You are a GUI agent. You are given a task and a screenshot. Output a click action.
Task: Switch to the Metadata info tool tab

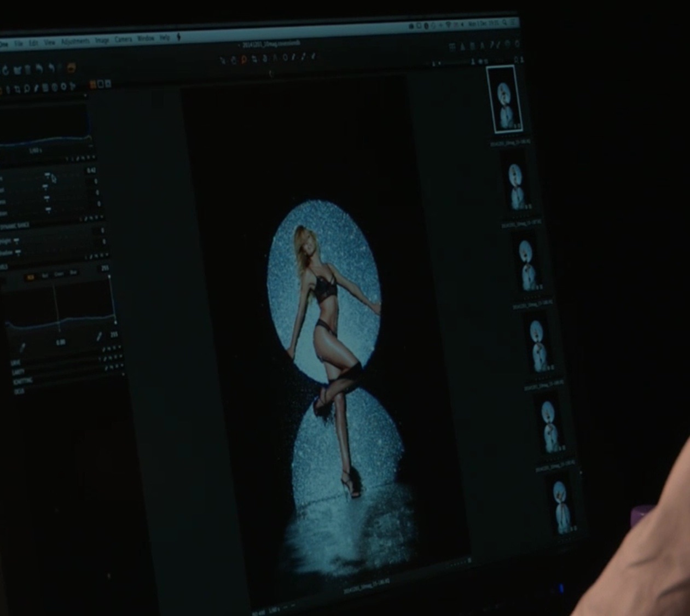[55, 86]
